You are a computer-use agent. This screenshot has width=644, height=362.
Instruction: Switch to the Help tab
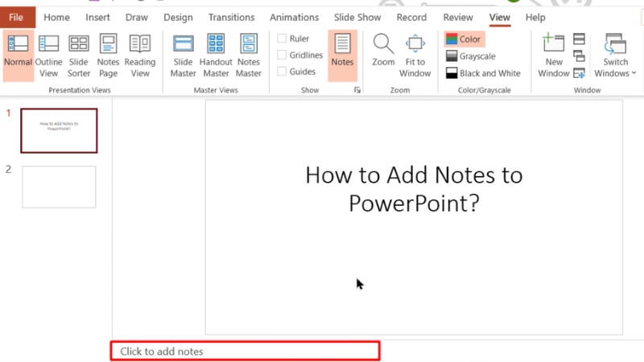(x=535, y=18)
